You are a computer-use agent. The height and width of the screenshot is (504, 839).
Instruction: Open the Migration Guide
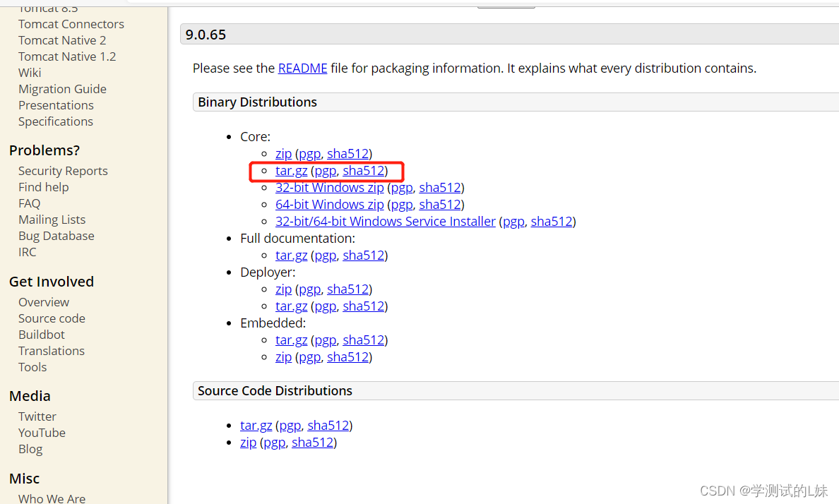pos(62,89)
